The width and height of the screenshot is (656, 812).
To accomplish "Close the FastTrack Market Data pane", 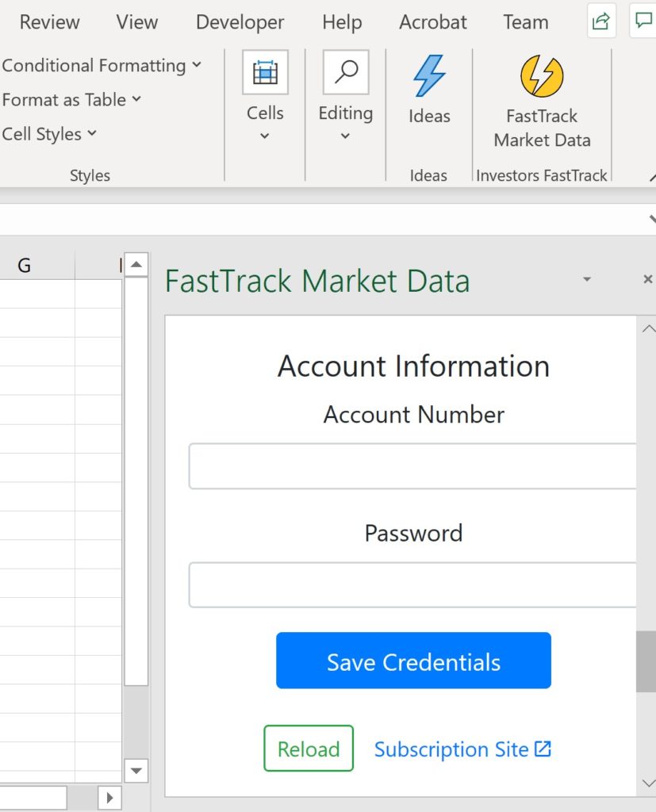I will (x=648, y=280).
